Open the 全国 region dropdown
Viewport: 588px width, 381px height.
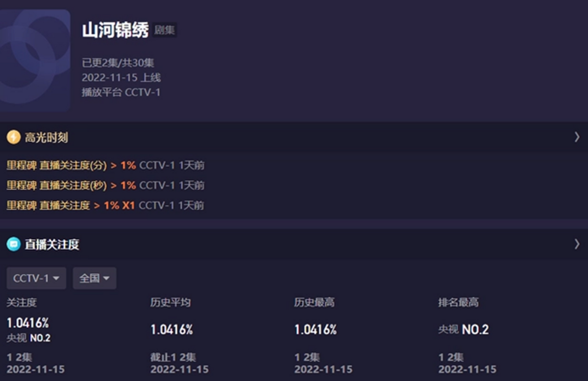click(95, 278)
